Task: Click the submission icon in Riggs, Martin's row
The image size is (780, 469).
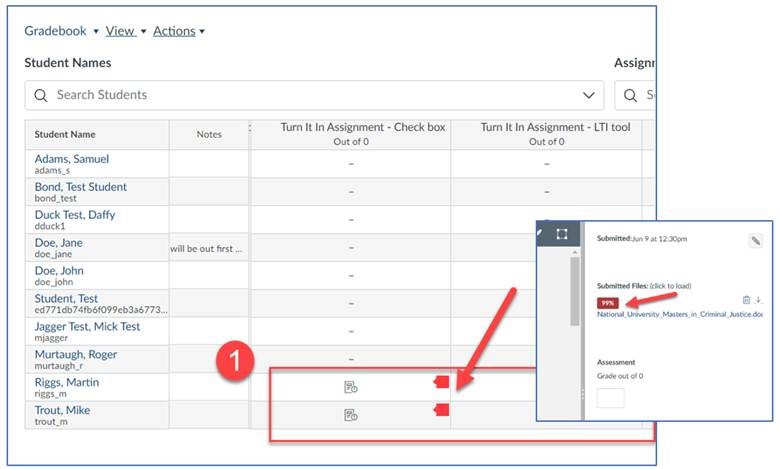Action: click(x=350, y=387)
